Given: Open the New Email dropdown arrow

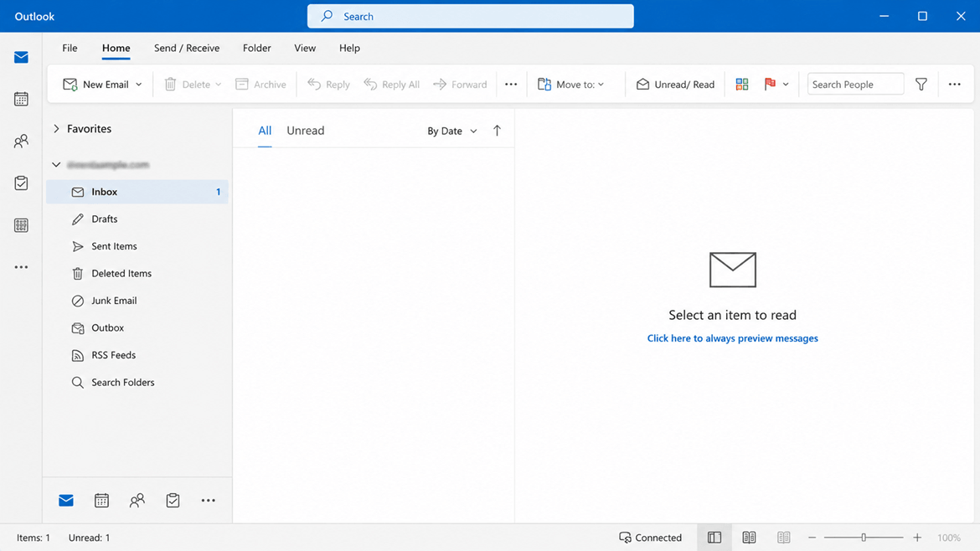Looking at the screenshot, I should (139, 85).
